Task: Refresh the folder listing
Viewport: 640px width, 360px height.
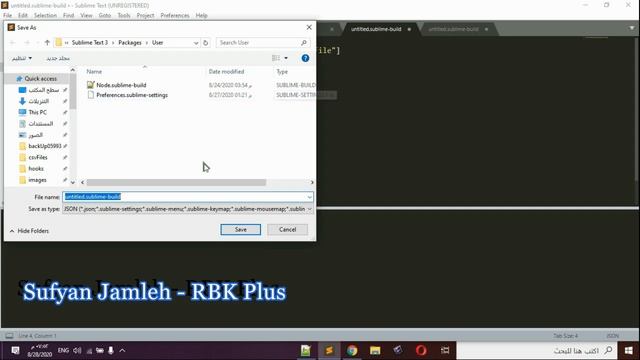Action: tap(206, 42)
